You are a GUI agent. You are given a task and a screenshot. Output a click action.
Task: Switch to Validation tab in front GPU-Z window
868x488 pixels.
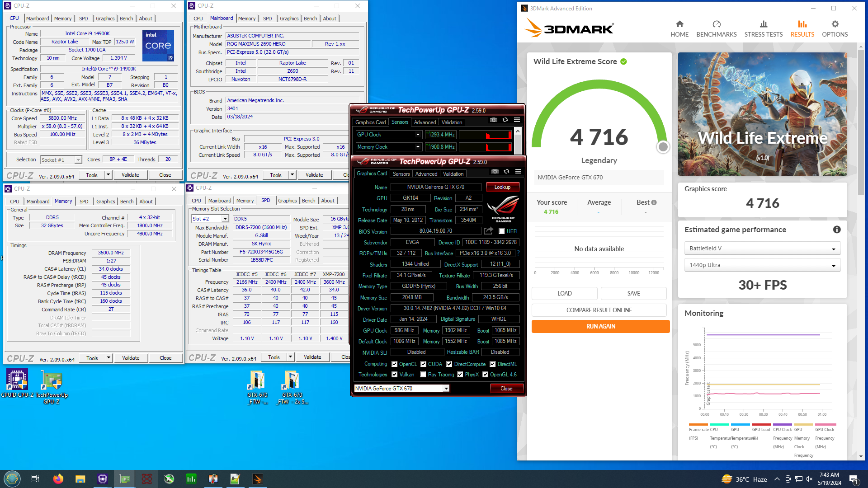(453, 174)
